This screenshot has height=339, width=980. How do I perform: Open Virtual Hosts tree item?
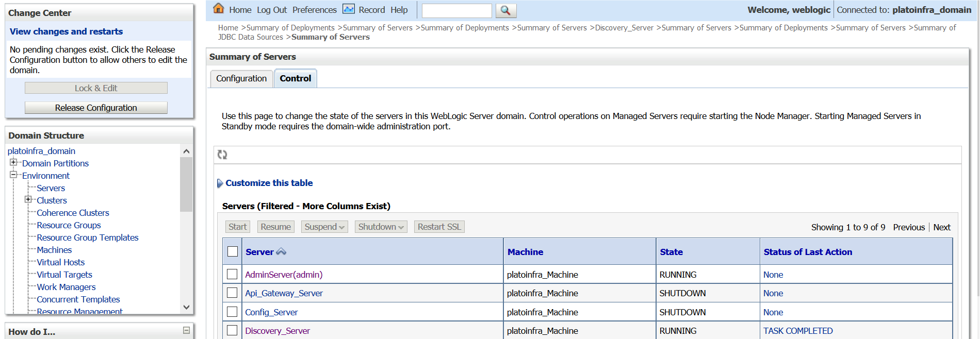tap(61, 262)
